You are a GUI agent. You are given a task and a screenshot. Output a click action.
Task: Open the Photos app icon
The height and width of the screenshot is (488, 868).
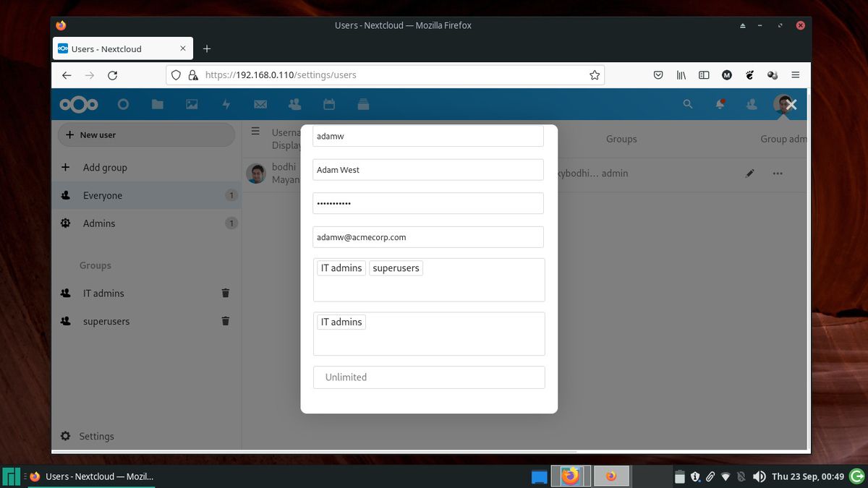pyautogui.click(x=192, y=103)
